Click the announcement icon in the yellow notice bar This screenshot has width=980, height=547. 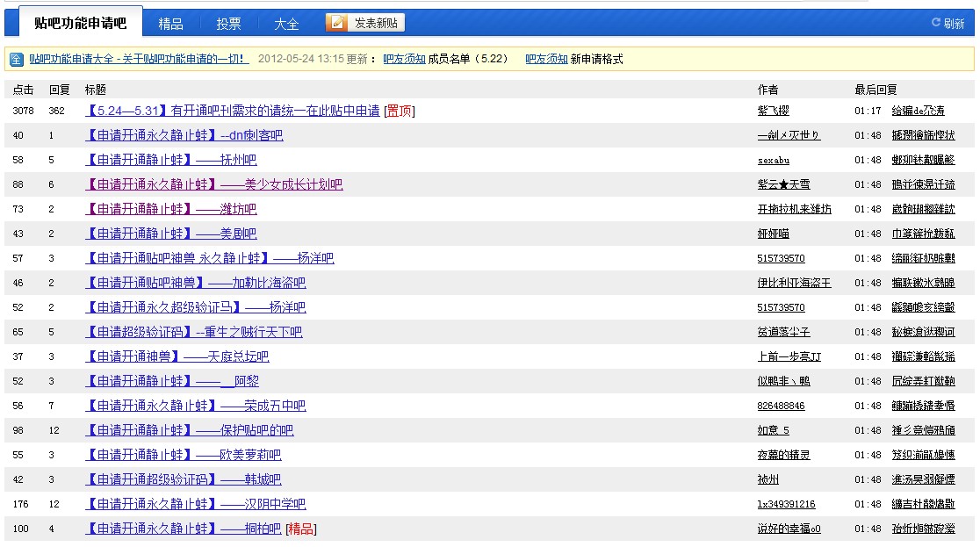point(17,60)
